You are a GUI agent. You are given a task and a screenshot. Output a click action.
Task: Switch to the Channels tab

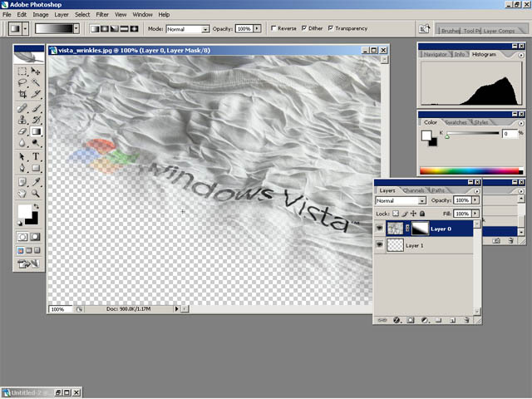coord(413,190)
